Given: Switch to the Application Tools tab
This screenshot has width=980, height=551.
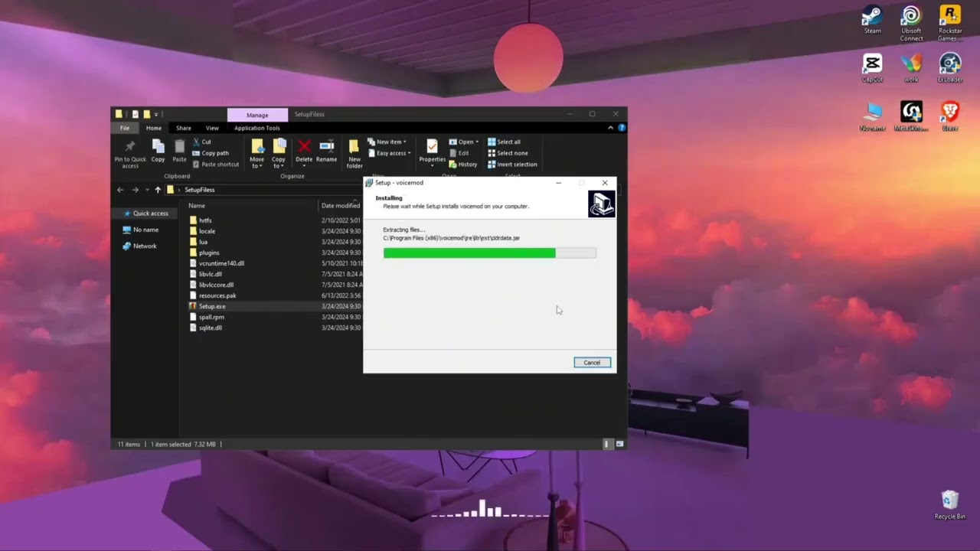Looking at the screenshot, I should click(x=257, y=128).
